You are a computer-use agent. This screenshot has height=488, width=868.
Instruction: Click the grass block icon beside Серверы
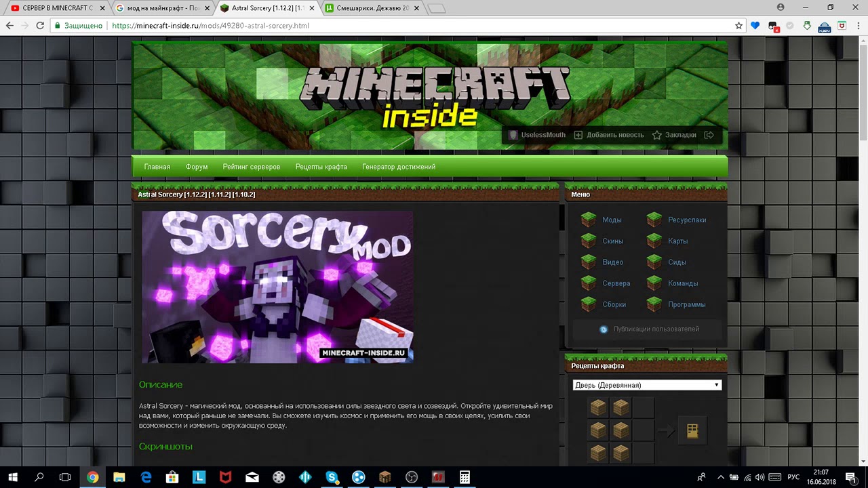(589, 283)
